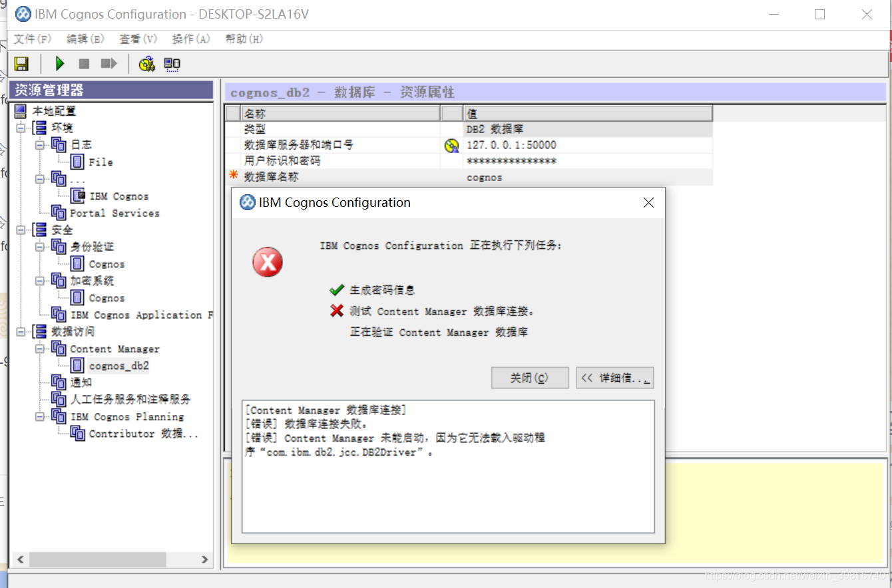Select Cognos under 加密系统
The width and height of the screenshot is (892, 588).
107,298
